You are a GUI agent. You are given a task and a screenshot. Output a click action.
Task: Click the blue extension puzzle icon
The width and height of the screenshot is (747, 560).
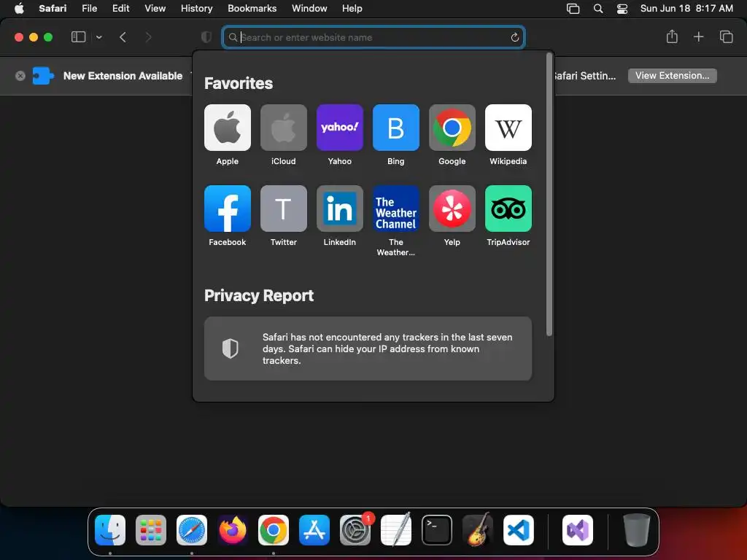pyautogui.click(x=43, y=76)
